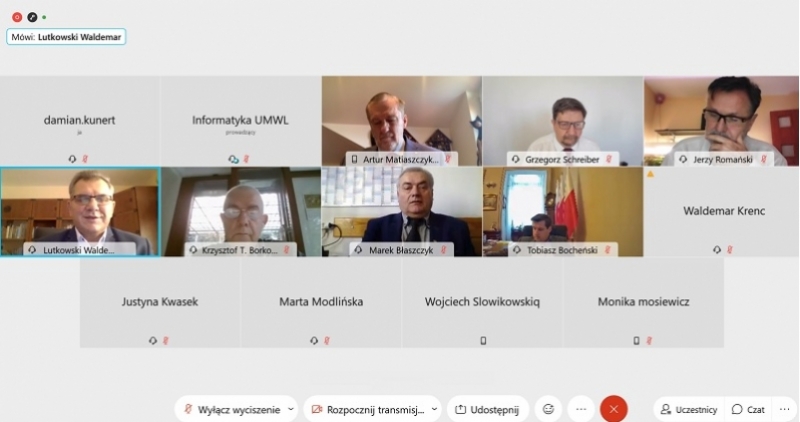Click the headset icon under Justyna Kwasek
800x422 pixels.
point(153,341)
